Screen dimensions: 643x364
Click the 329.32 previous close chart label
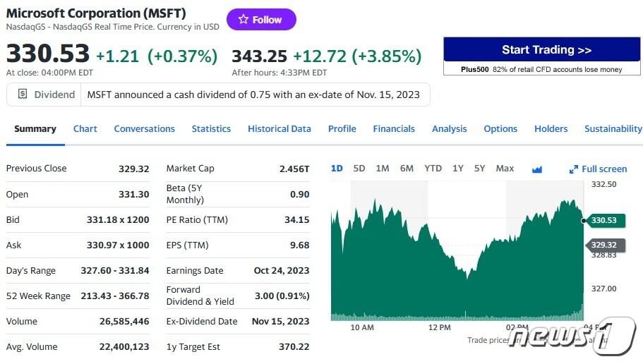click(603, 245)
